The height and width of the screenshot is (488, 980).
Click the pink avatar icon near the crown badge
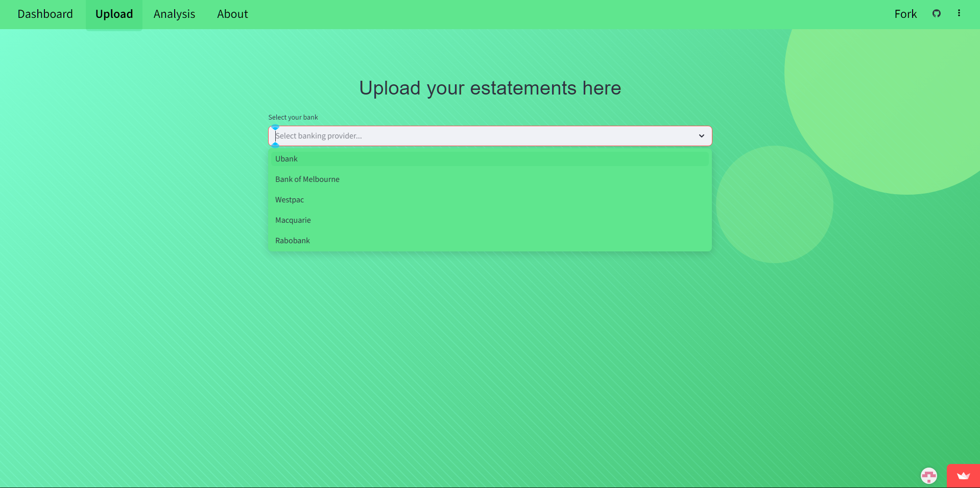pyautogui.click(x=928, y=476)
